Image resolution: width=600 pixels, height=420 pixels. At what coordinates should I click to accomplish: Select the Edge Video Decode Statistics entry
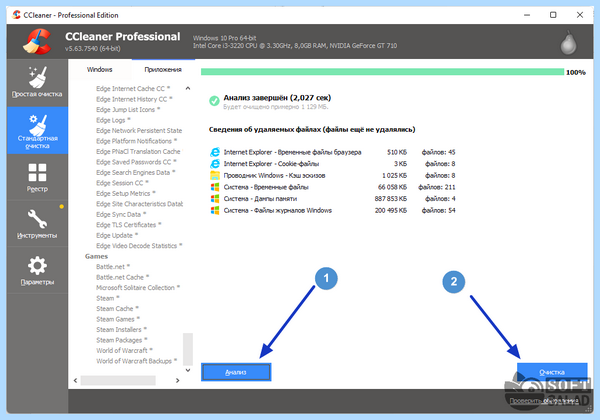[x=139, y=246]
